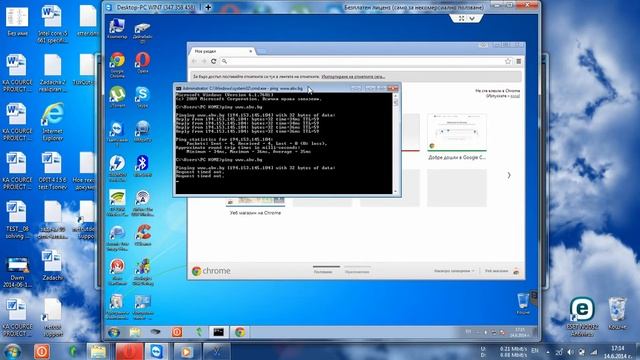The image size is (640, 360).
Task: Open local Opera red taskbar button
Action: (x=129, y=351)
